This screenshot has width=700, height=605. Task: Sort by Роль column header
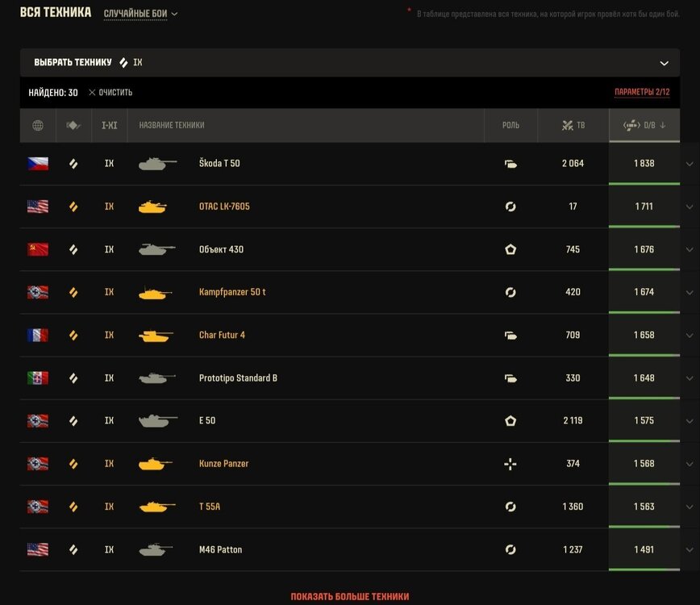[510, 126]
